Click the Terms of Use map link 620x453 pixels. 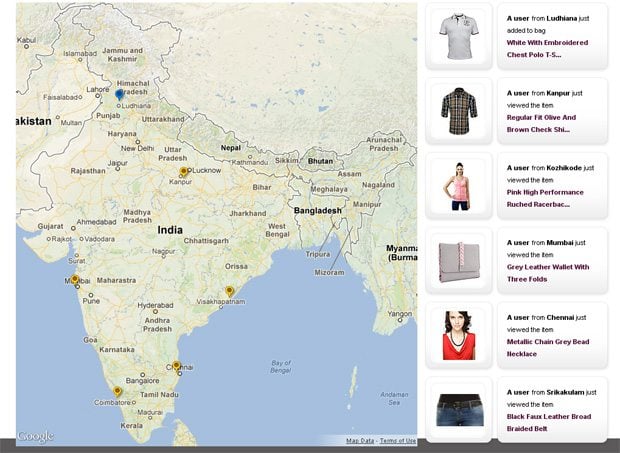pyautogui.click(x=398, y=441)
